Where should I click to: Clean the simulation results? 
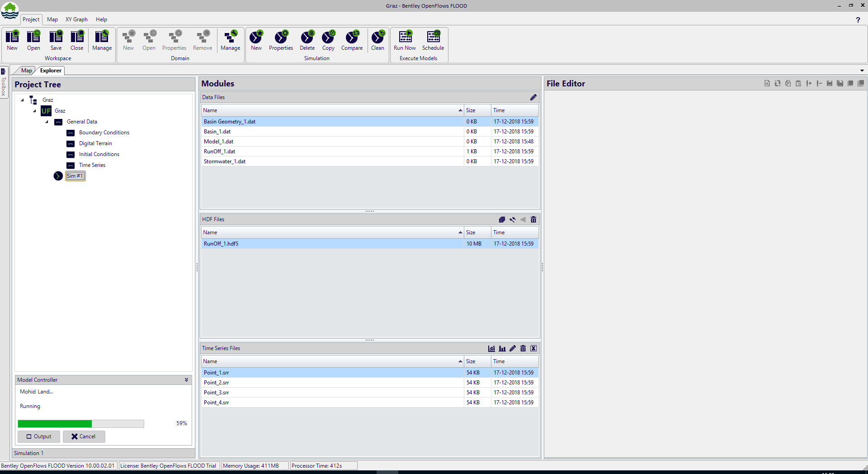[x=377, y=40]
